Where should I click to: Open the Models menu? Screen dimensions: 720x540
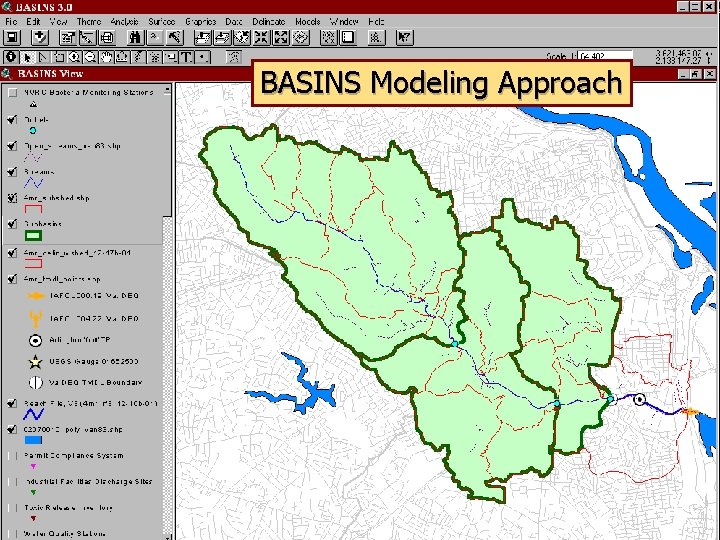[x=308, y=21]
